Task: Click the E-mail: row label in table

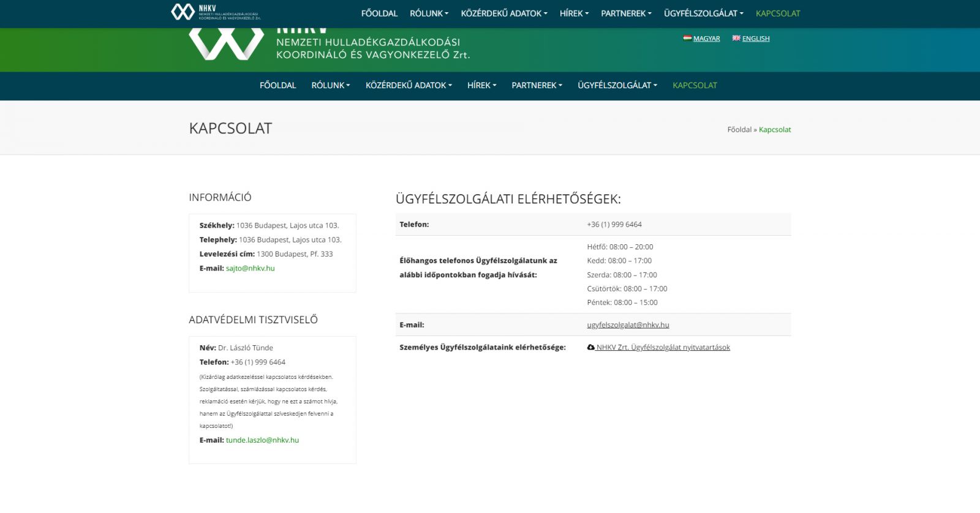Action: 412,325
